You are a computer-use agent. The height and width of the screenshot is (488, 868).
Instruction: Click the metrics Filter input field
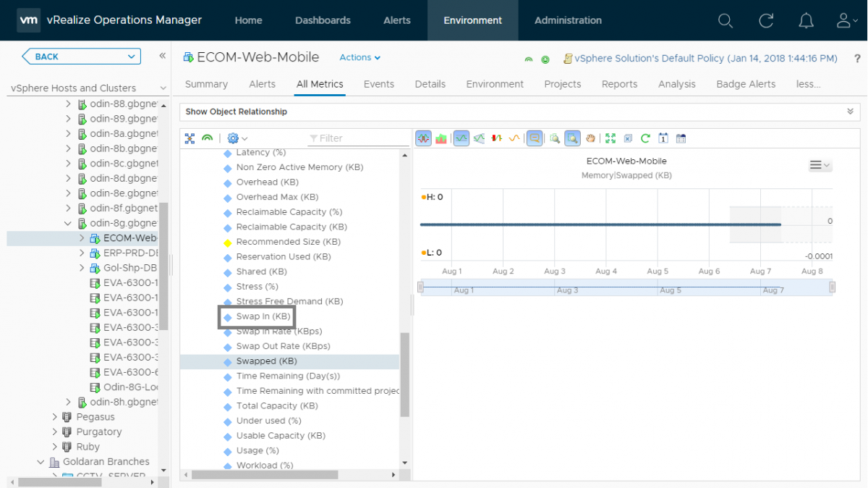358,138
